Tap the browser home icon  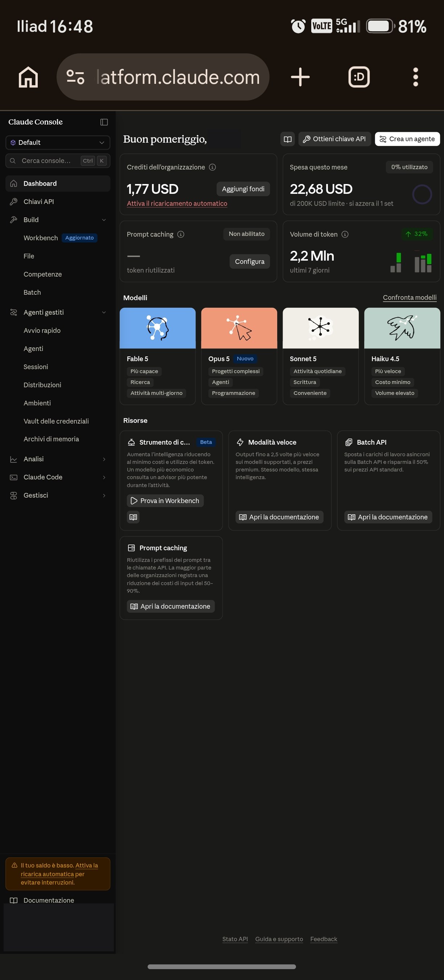point(29,77)
